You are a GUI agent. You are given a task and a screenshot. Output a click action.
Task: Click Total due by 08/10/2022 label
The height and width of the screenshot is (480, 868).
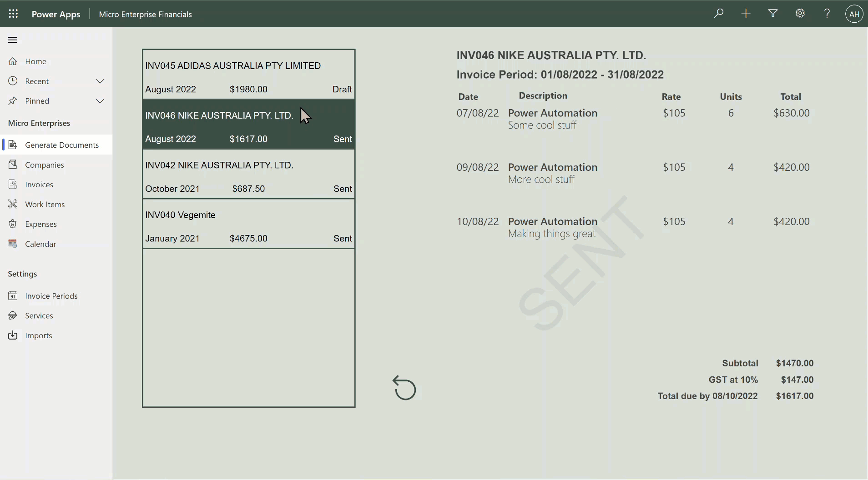pyautogui.click(x=708, y=396)
